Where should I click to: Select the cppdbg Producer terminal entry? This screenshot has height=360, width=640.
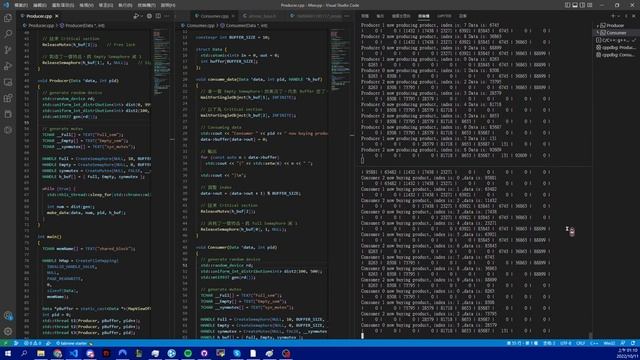[x=616, y=47]
